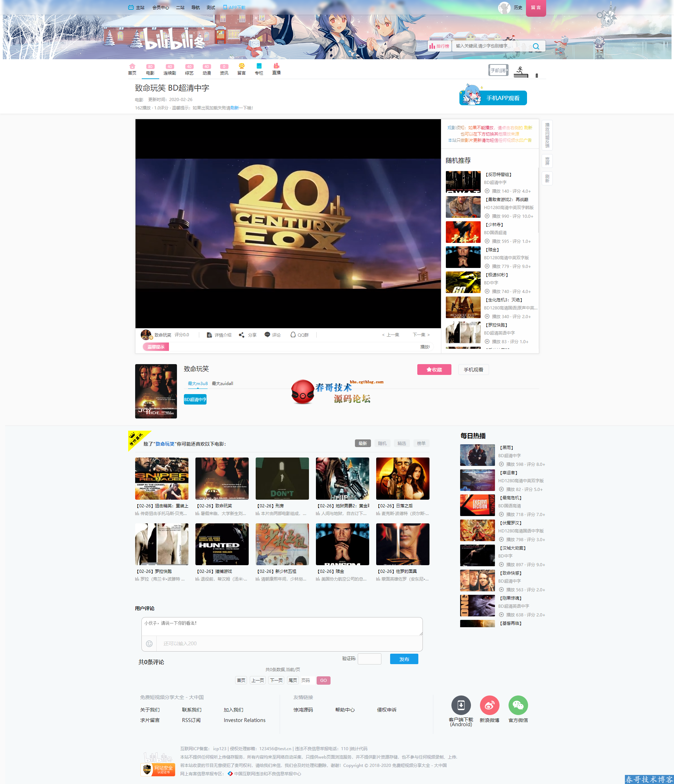
Task: Click the 新浪微博 Weibo icon
Action: (x=489, y=705)
